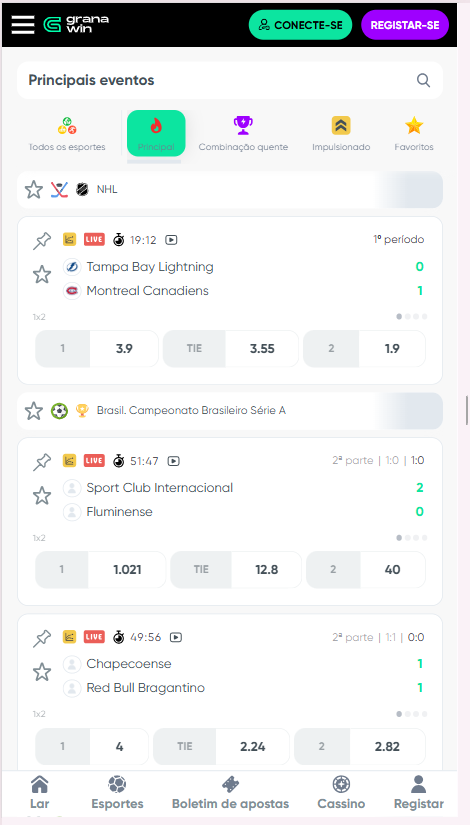
Task: Click the CONECTE-SE login button
Action: (301, 25)
